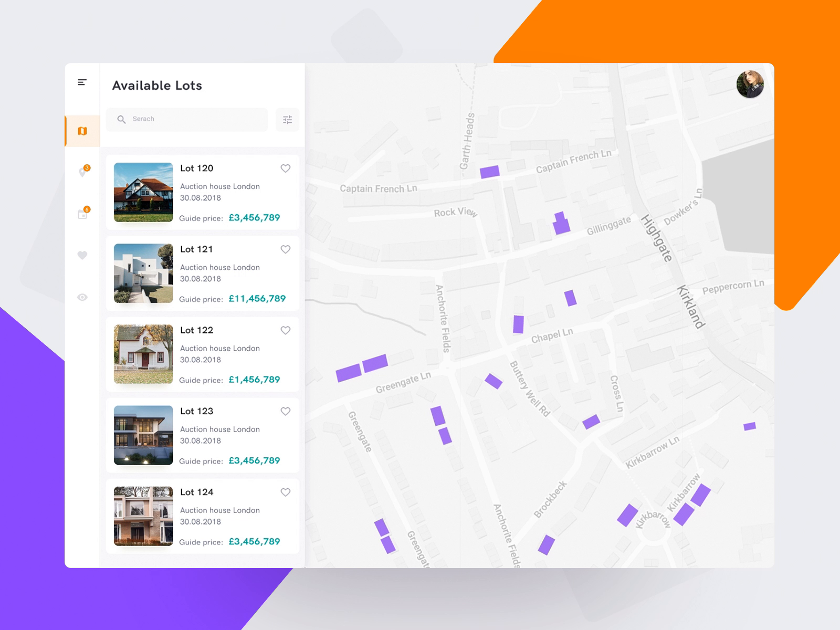Open the favorites heart icon in sidebar
Image resolution: width=840 pixels, height=630 pixels.
click(82, 256)
